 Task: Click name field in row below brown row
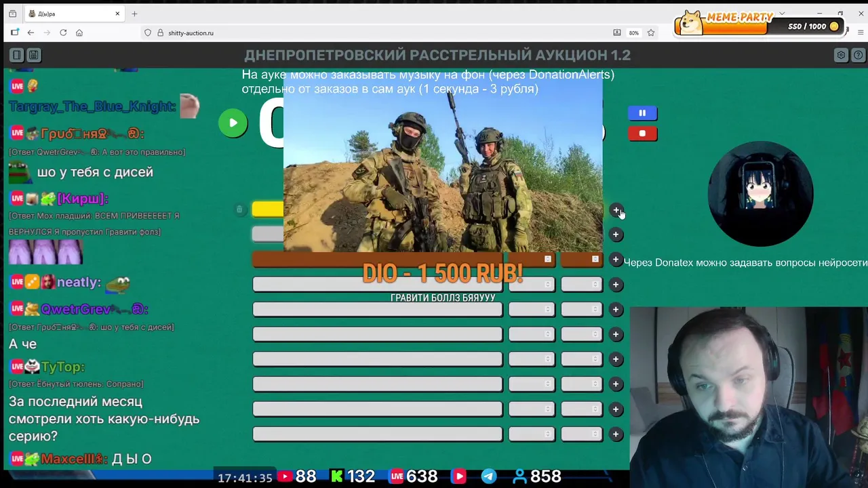point(378,285)
